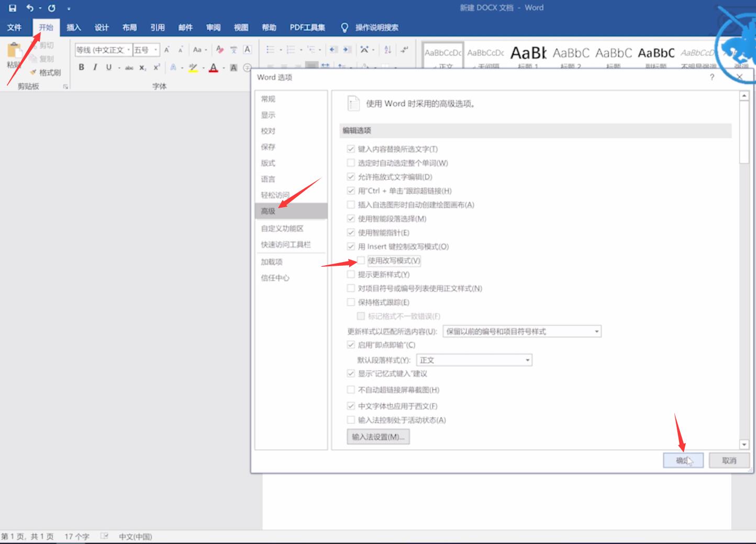Undo the last action
This screenshot has width=756, height=544.
pos(30,8)
